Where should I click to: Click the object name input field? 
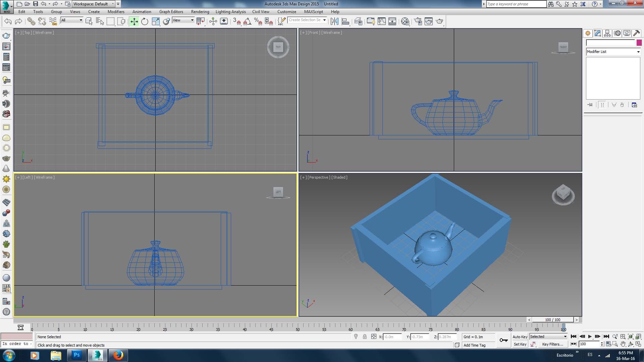pos(610,43)
